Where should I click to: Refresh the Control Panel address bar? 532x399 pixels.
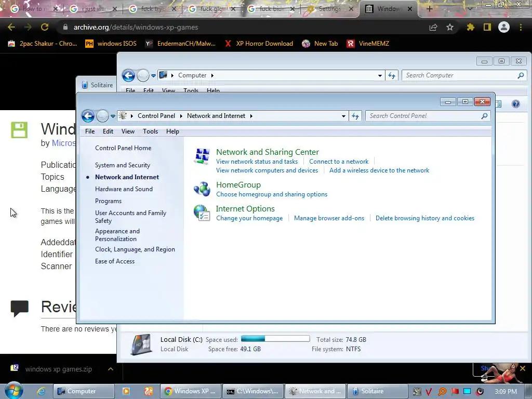click(x=355, y=116)
